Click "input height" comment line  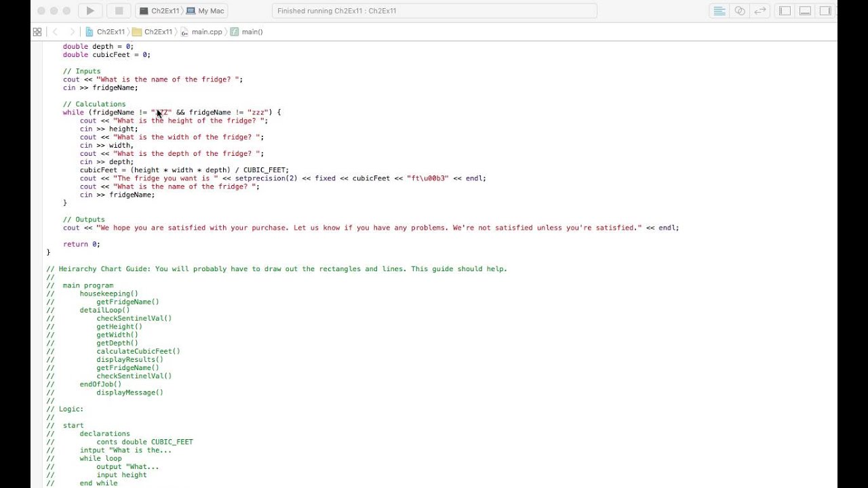point(121,475)
